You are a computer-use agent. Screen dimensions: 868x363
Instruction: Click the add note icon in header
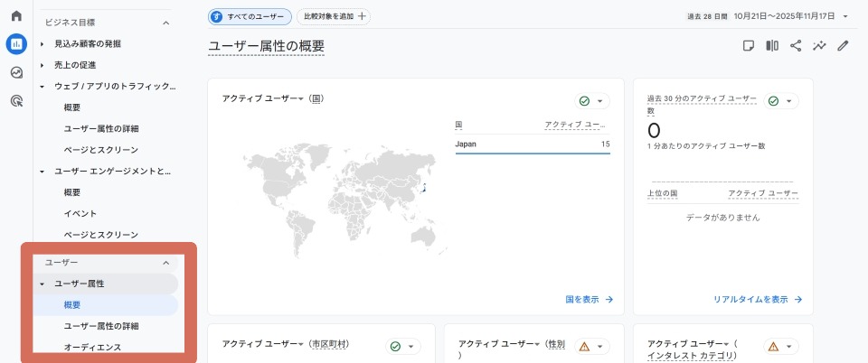click(x=749, y=45)
